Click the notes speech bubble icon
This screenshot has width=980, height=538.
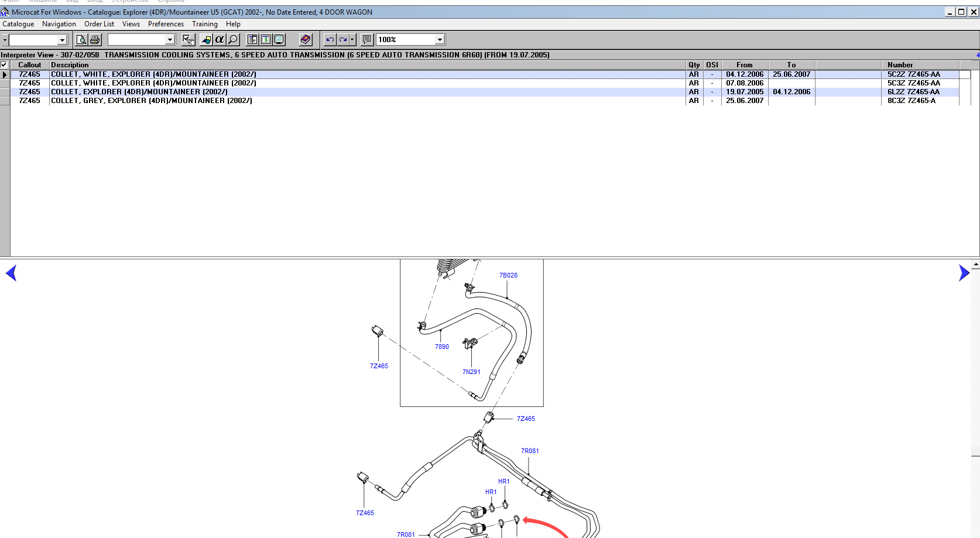pyautogui.click(x=367, y=40)
